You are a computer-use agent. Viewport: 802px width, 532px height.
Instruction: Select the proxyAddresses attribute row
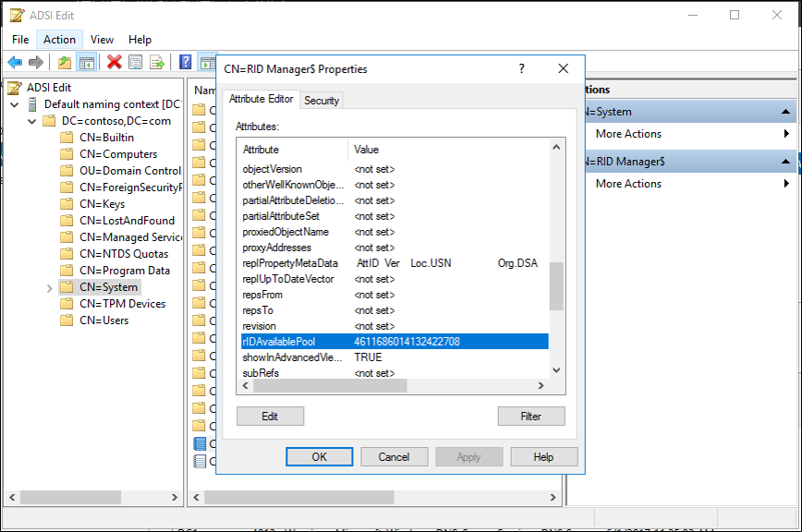(x=395, y=248)
